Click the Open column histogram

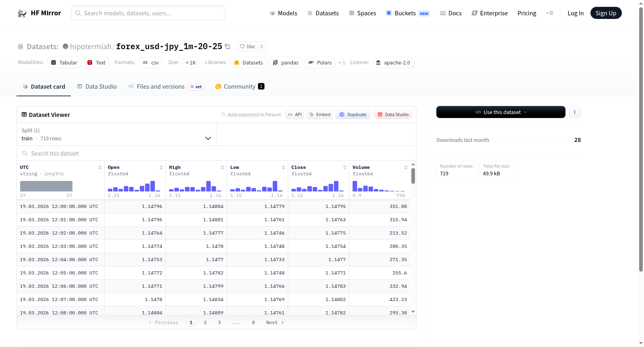click(x=134, y=186)
